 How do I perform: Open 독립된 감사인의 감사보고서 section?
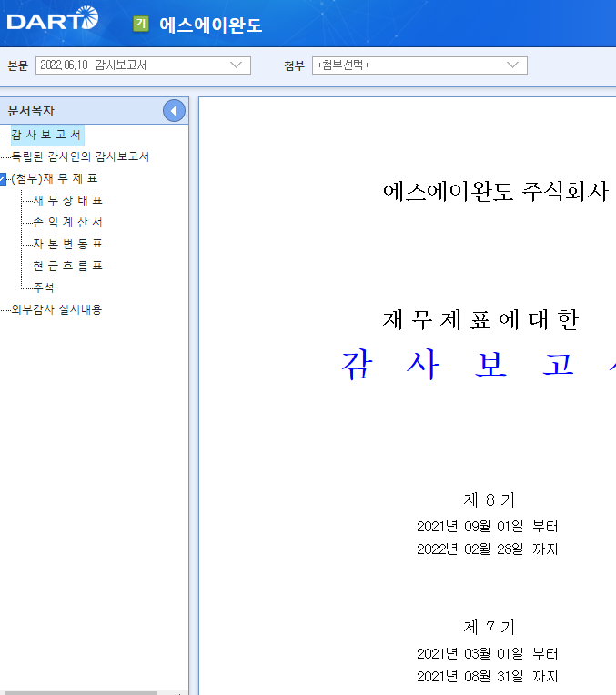[x=80, y=156]
